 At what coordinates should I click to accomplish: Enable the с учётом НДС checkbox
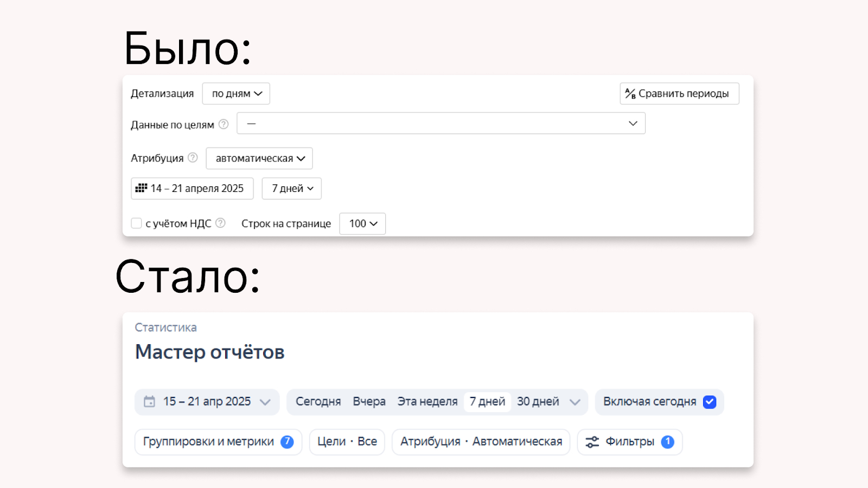click(137, 223)
